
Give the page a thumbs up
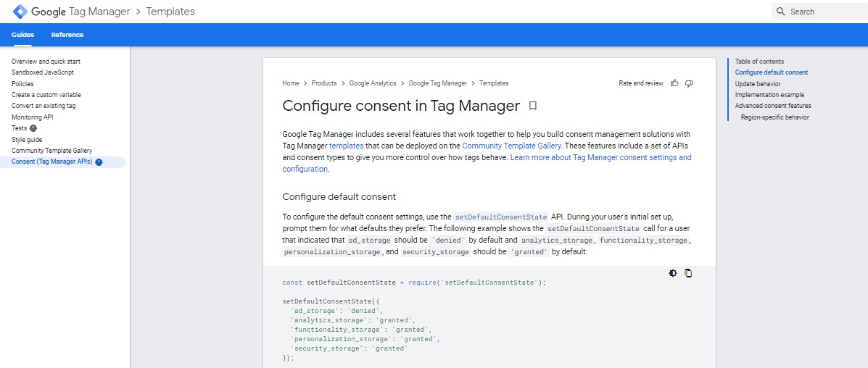point(674,83)
